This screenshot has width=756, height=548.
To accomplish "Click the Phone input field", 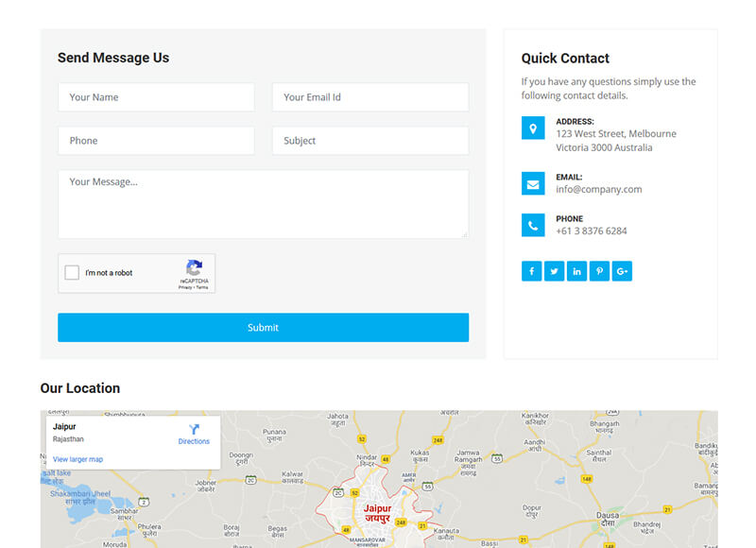I will coord(156,141).
